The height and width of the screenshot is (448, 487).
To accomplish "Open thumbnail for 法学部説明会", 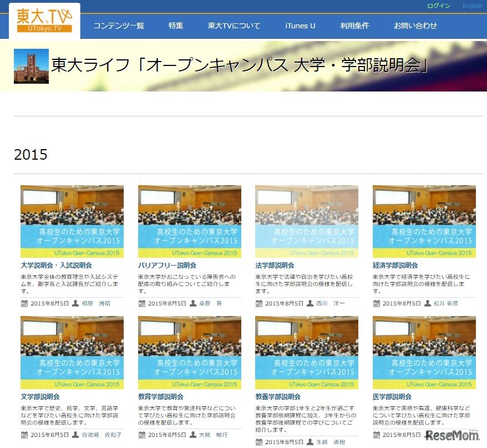I will point(307,221).
